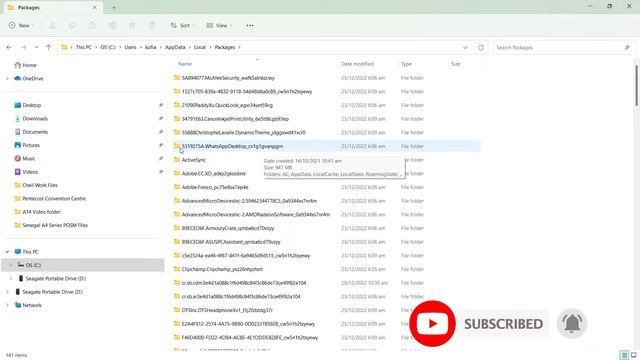
Task: Go up one level with the up arrow
Action: pos(49,47)
